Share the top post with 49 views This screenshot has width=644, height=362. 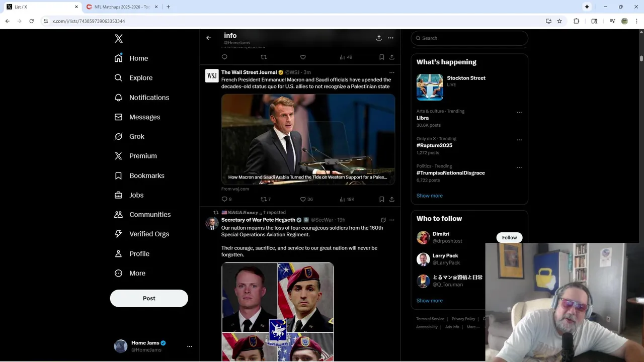[x=392, y=57]
